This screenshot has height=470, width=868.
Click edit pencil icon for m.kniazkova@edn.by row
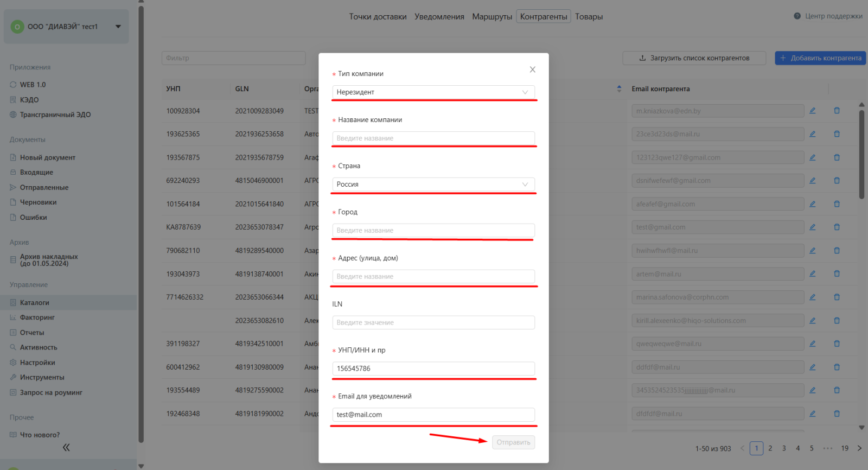tap(812, 111)
